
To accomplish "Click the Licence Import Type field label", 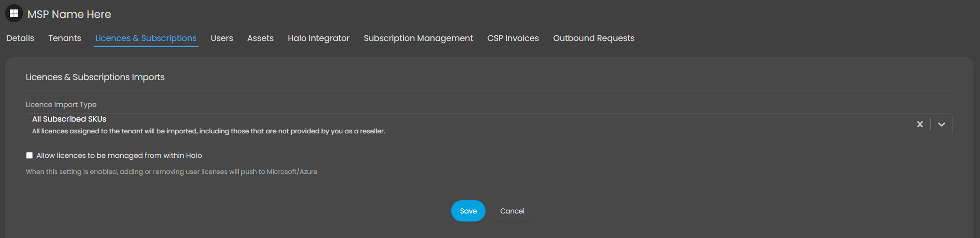I will tap(61, 105).
